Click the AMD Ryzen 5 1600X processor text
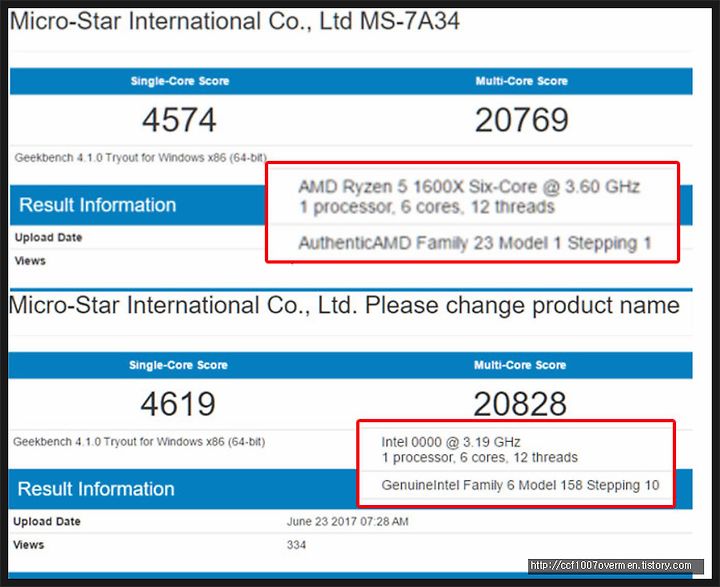720x587 pixels. tap(469, 187)
